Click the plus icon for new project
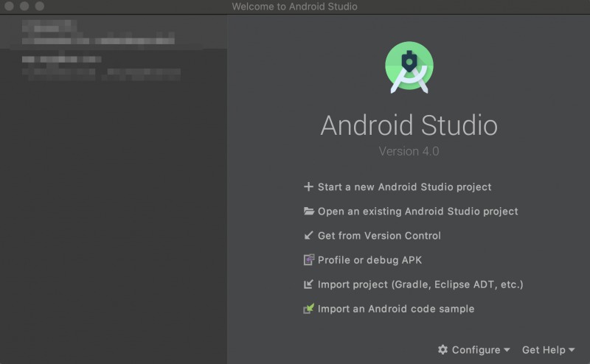This screenshot has height=364, width=590. [x=308, y=187]
